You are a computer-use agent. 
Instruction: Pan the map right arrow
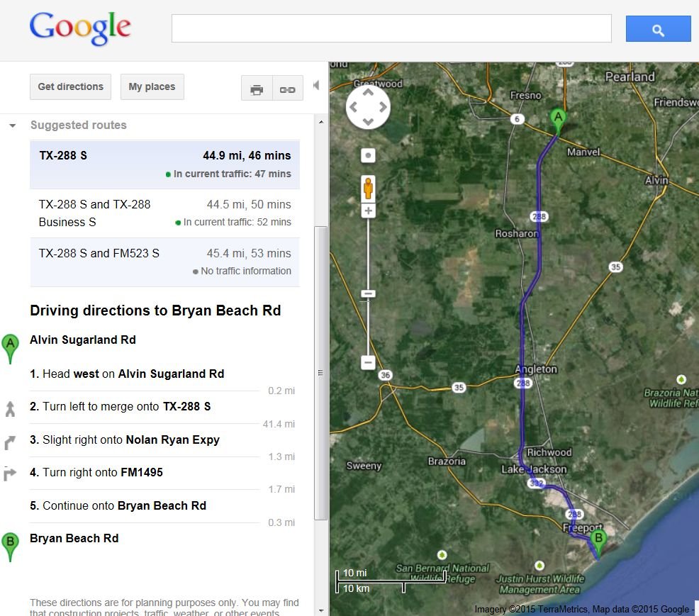coord(383,107)
